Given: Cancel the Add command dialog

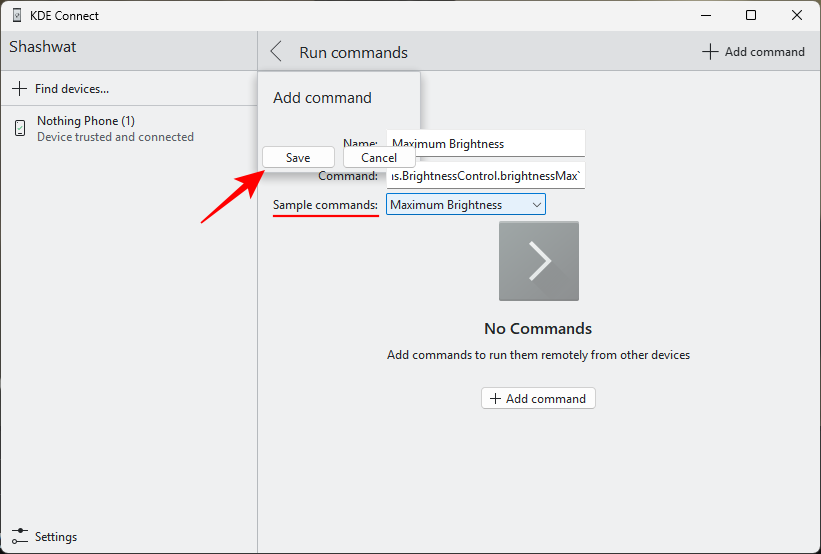Looking at the screenshot, I should click(379, 157).
